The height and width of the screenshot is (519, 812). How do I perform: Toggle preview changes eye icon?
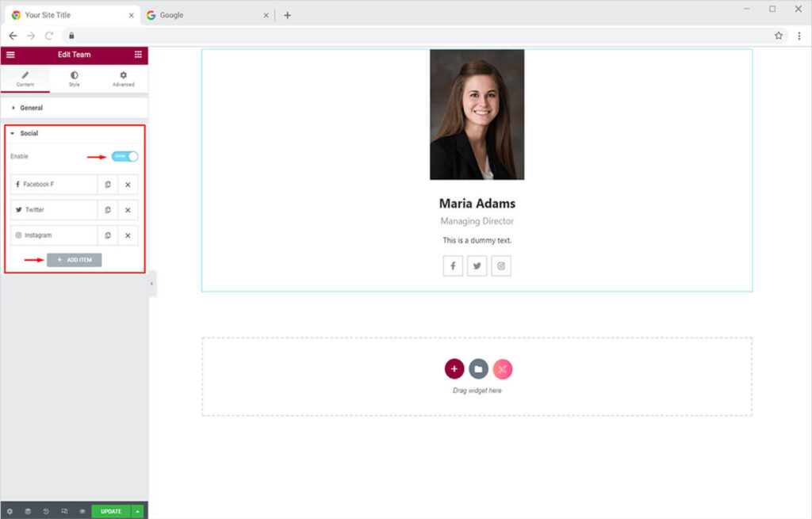pyautogui.click(x=82, y=511)
